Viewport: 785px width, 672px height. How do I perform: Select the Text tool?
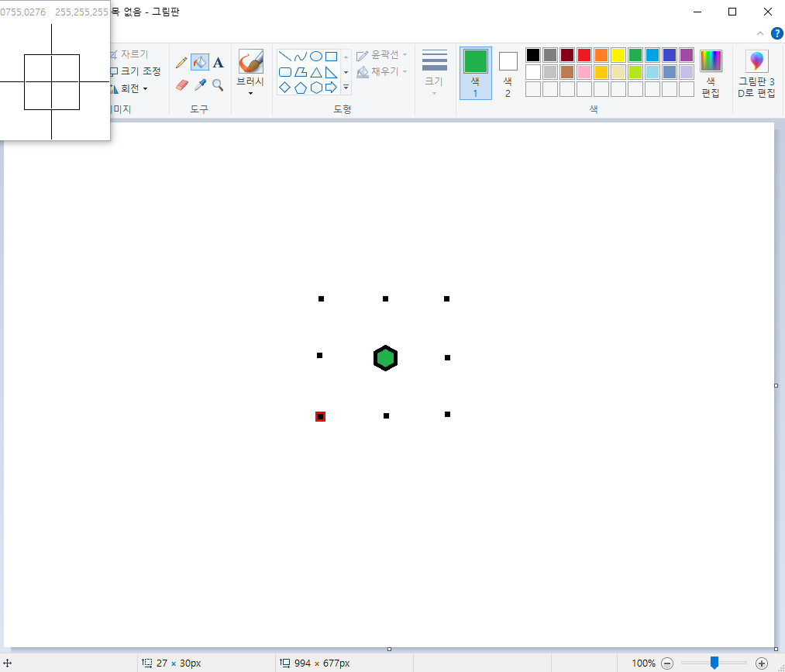click(x=218, y=63)
